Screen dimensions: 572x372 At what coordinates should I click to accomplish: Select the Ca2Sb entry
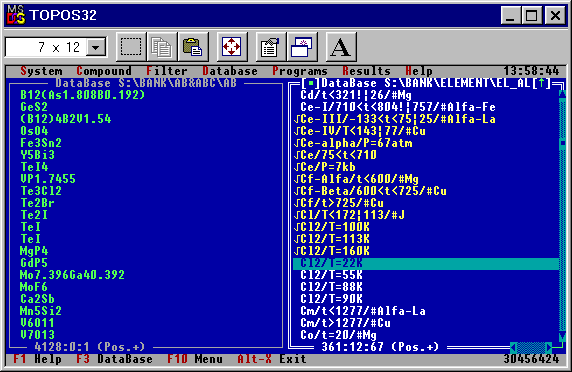point(37,299)
